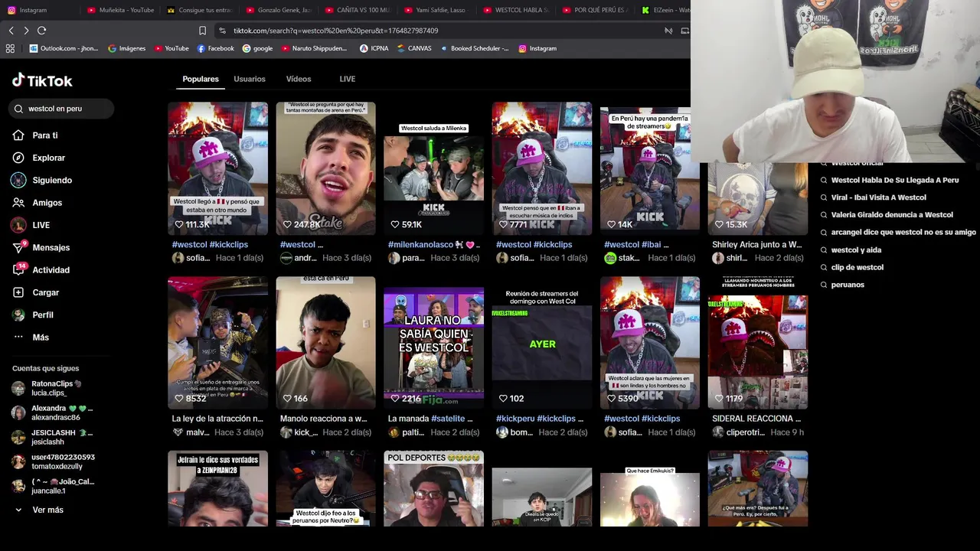Screen dimensions: 980x551
Task: Switch to the Gonzalo Genek browser tab
Action: (279, 10)
